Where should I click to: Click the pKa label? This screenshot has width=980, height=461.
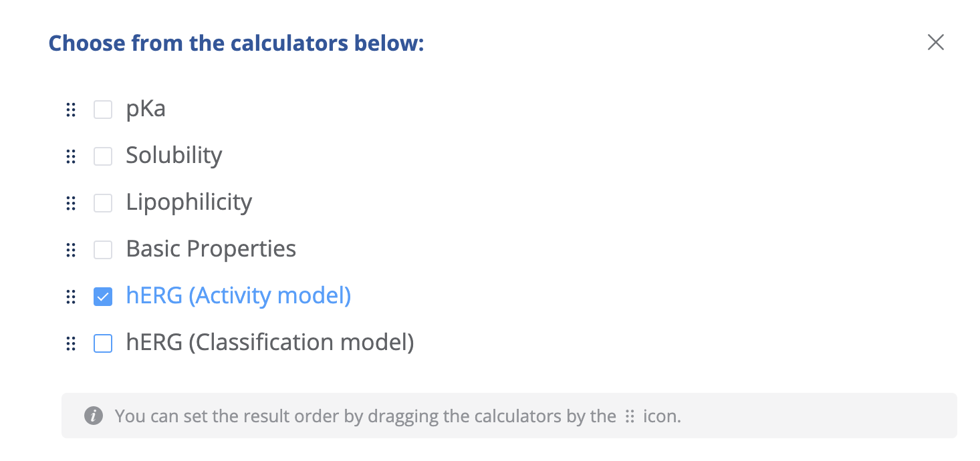(146, 109)
